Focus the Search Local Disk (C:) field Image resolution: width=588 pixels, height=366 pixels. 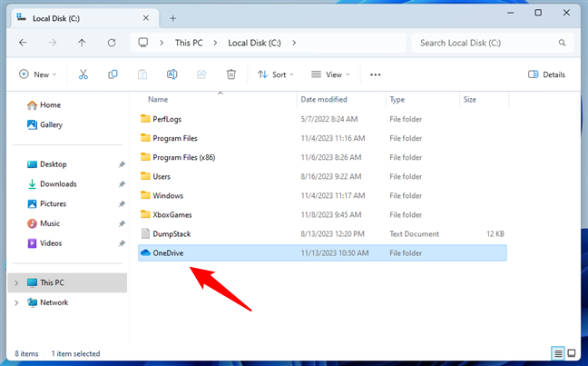pyautogui.click(x=493, y=43)
